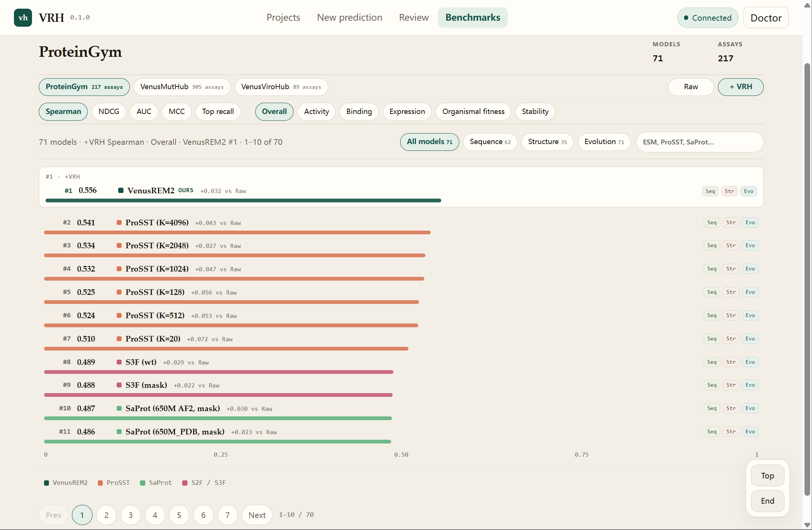Click the vh logo icon

pyautogui.click(x=23, y=18)
